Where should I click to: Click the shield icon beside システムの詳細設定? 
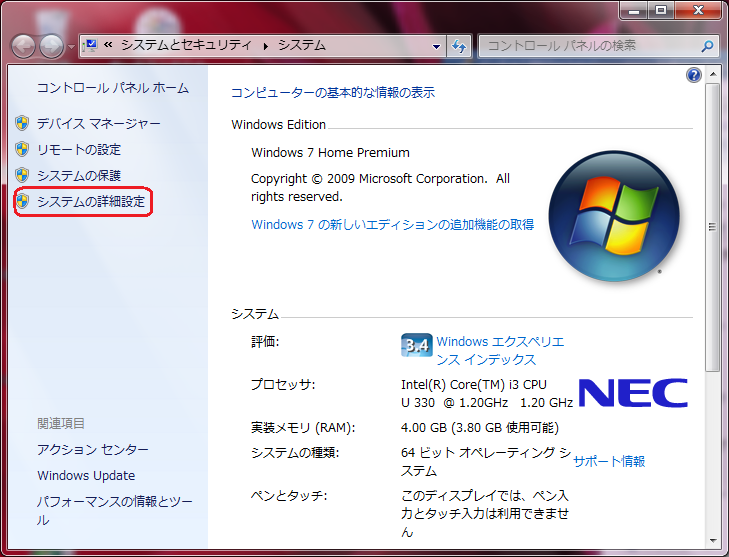click(22, 201)
